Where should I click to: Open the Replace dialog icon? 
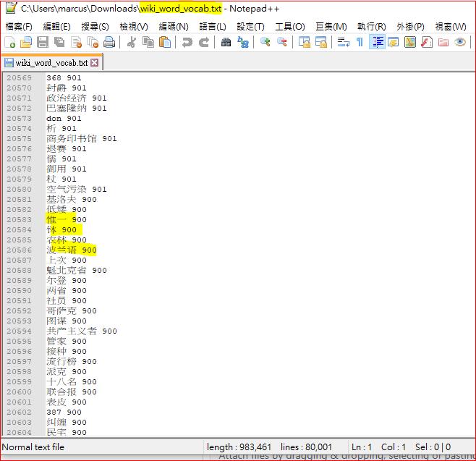(x=243, y=42)
